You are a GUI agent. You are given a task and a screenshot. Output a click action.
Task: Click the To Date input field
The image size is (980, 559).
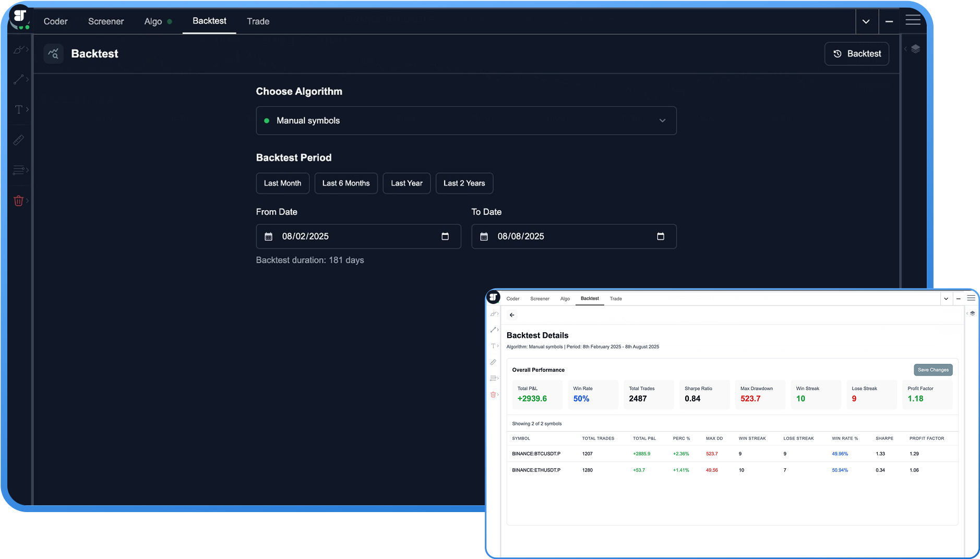(574, 236)
